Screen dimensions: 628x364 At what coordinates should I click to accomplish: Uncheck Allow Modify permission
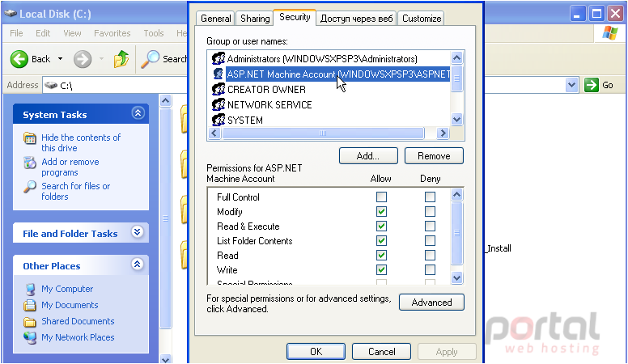381,211
